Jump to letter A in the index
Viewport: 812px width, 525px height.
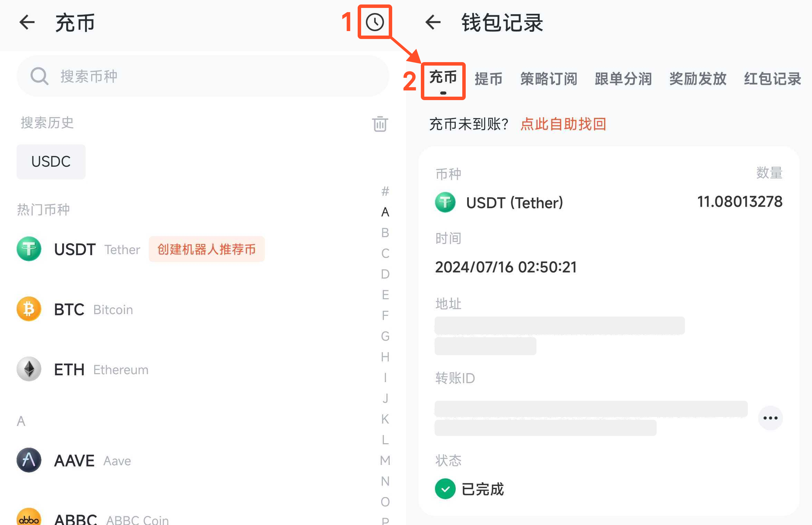coord(385,212)
